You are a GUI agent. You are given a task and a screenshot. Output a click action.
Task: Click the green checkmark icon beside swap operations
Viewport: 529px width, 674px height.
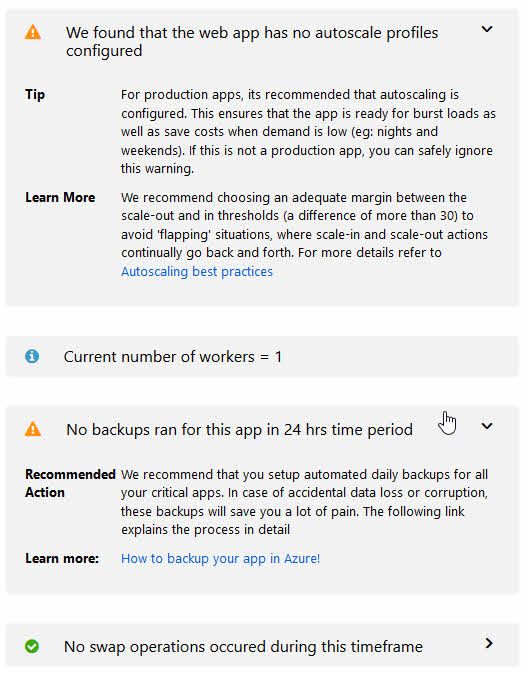(32, 646)
